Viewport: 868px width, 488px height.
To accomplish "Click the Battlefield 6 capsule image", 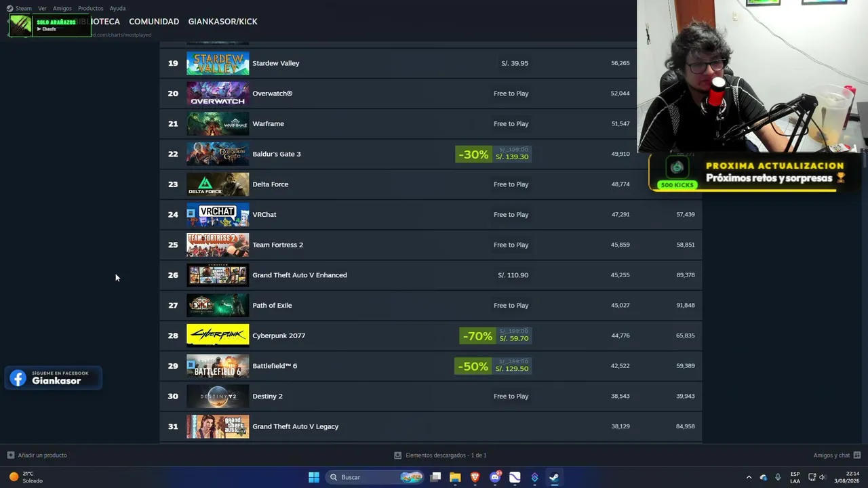I will 218,366.
